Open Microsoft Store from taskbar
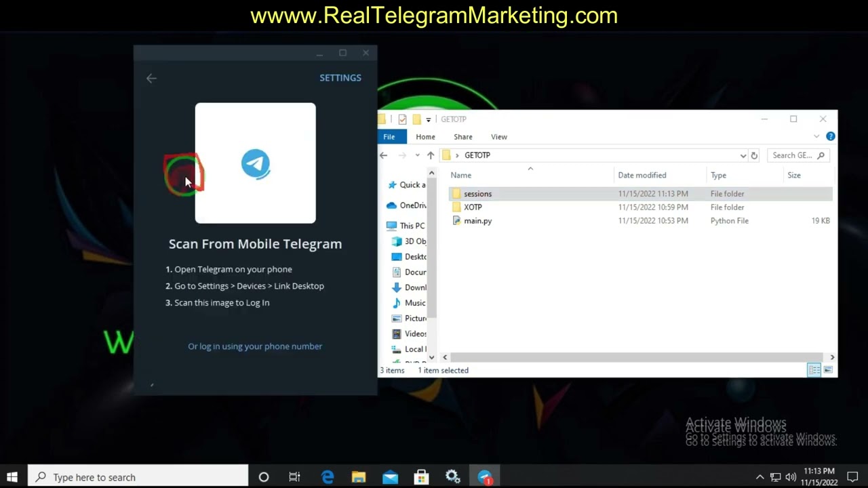This screenshot has width=868, height=488. [x=421, y=477]
